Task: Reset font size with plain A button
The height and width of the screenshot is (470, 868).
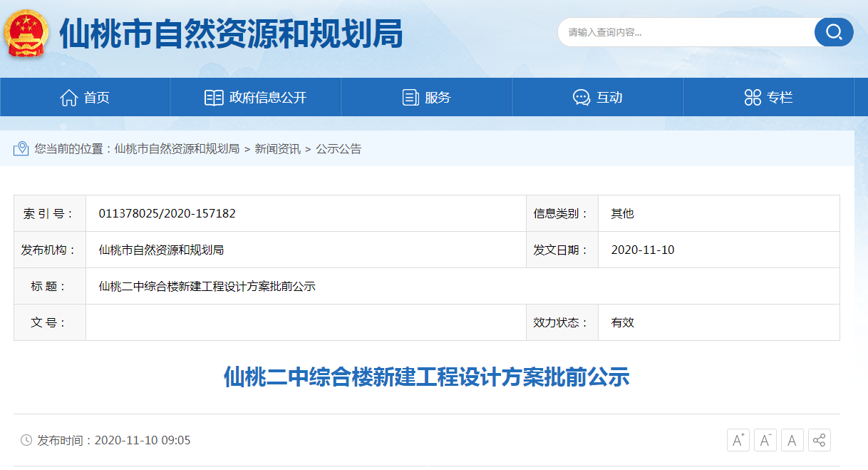Action: click(x=792, y=440)
